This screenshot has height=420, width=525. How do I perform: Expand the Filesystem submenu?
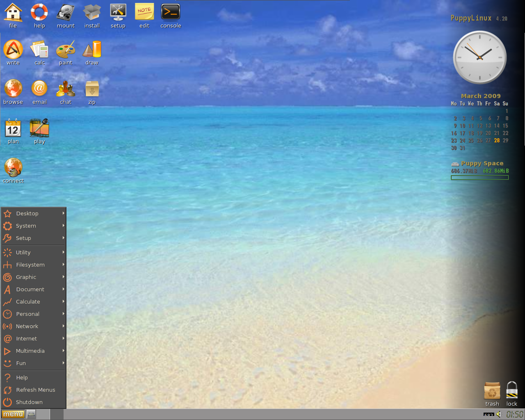34,265
